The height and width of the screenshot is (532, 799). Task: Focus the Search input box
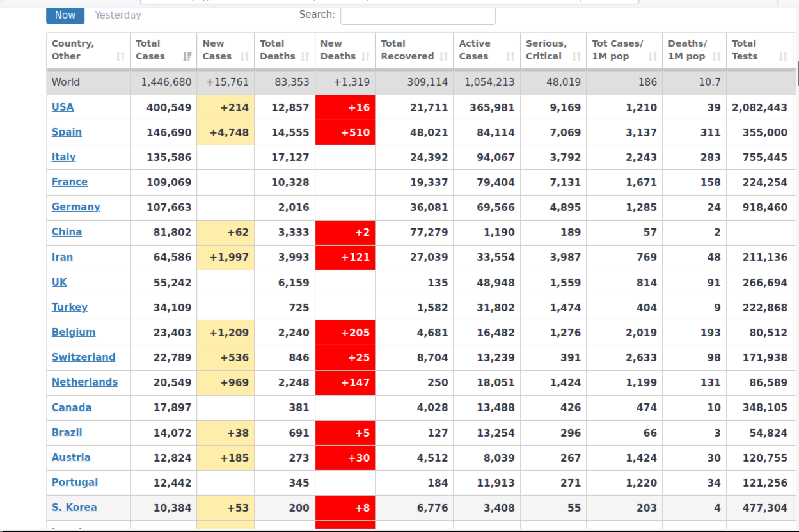click(418, 15)
